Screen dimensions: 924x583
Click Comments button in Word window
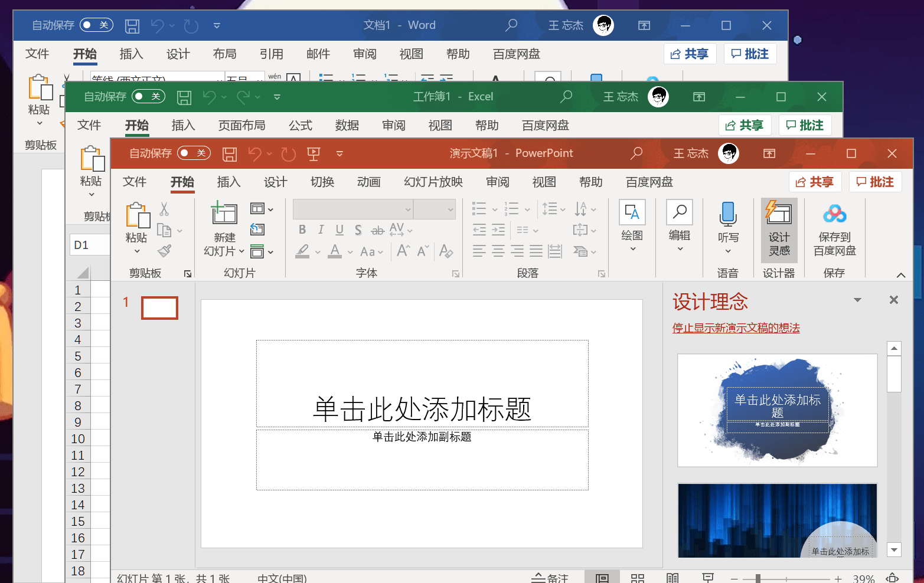[750, 54]
